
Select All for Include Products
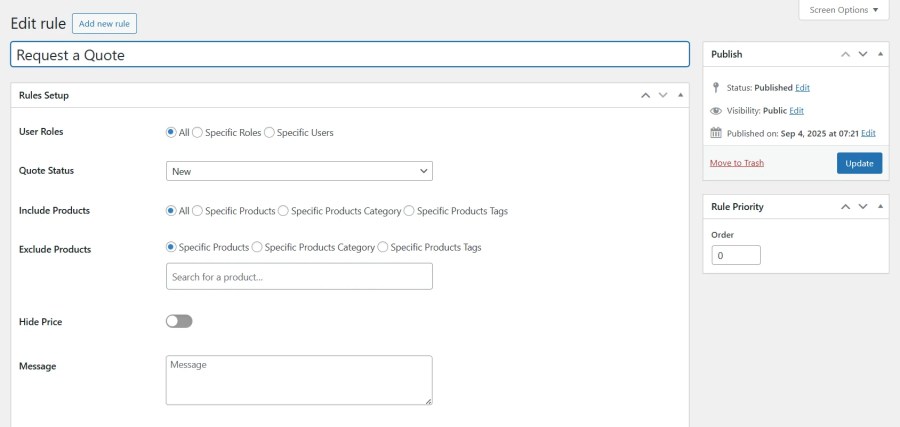[x=171, y=211]
